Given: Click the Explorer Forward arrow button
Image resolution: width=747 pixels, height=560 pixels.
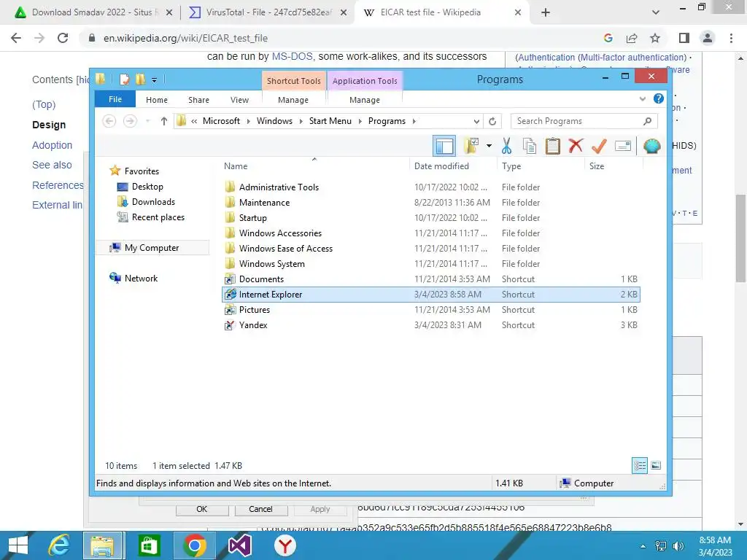Looking at the screenshot, I should [130, 121].
